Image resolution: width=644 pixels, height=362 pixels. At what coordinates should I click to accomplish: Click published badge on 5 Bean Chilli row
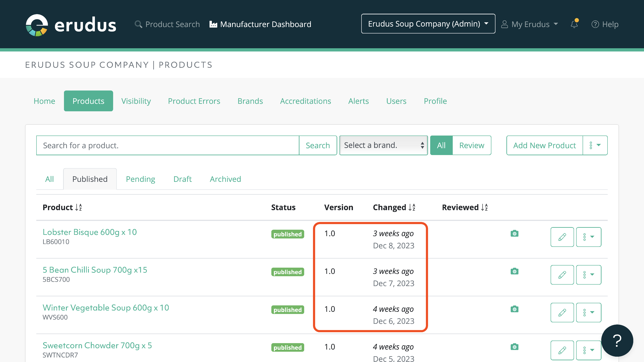coord(287,272)
